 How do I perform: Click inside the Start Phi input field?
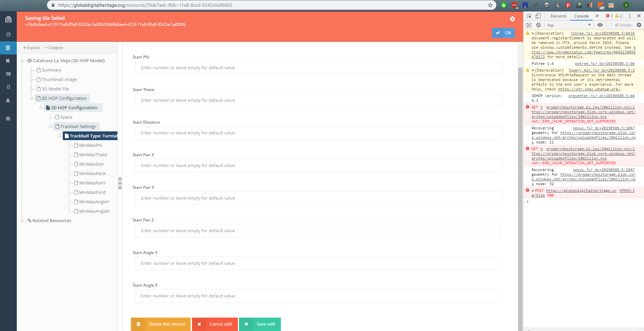317,68
